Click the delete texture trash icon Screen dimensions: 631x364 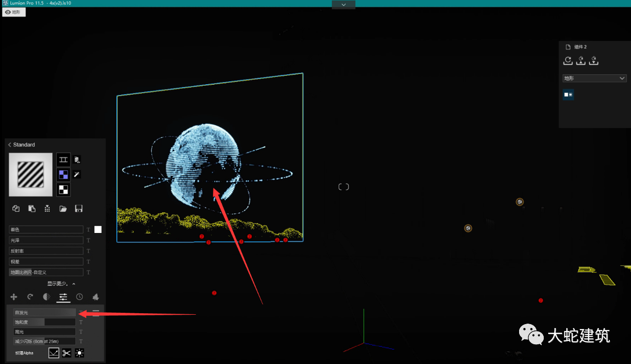coord(77,160)
